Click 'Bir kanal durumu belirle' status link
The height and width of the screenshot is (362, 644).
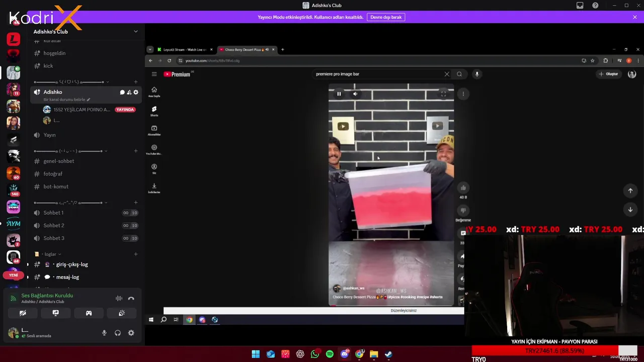pyautogui.click(x=67, y=100)
